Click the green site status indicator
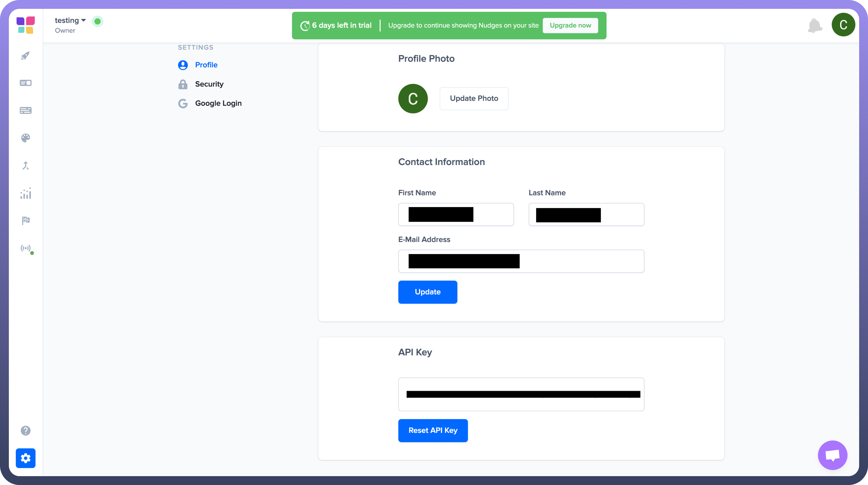Image resolution: width=868 pixels, height=485 pixels. point(97,21)
